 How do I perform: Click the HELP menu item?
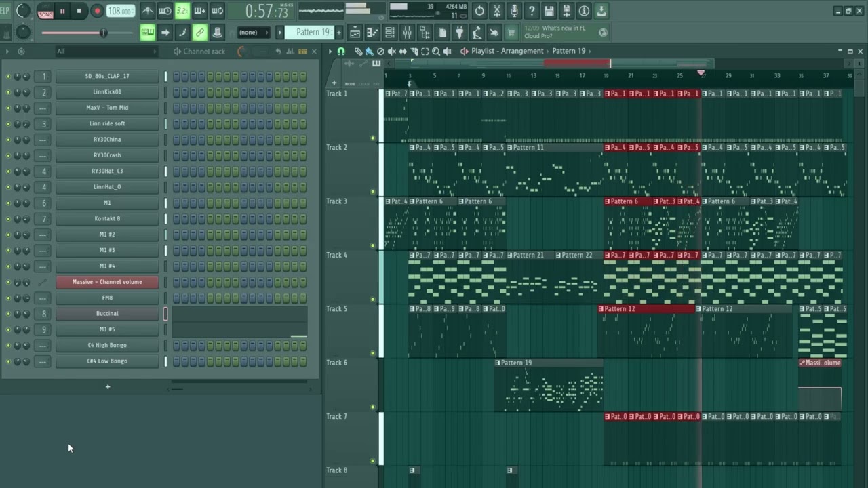coord(4,11)
